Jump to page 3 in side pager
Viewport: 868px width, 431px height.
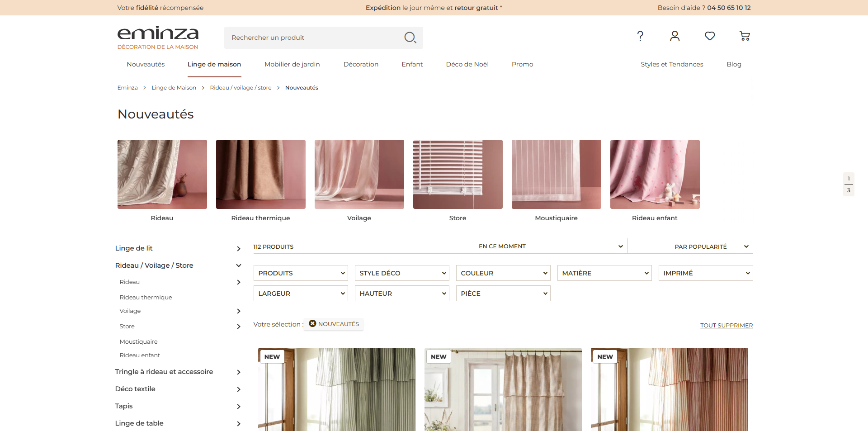pyautogui.click(x=849, y=190)
